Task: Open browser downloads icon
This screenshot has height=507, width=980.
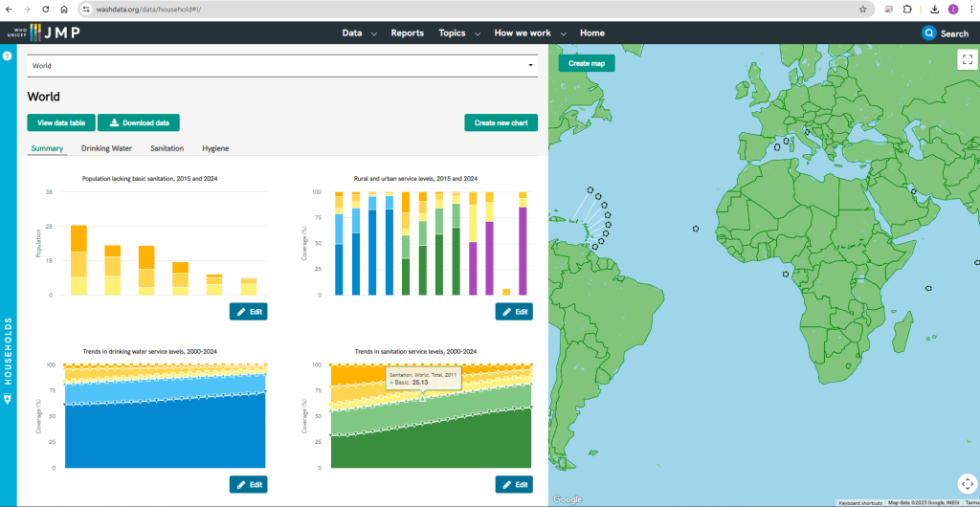Action: pyautogui.click(x=934, y=9)
